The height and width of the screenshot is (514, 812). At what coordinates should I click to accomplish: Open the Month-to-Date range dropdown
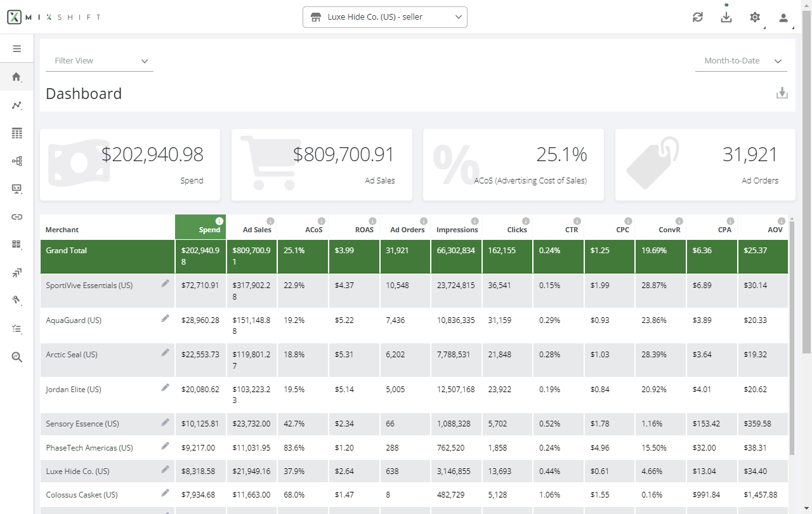pos(741,61)
